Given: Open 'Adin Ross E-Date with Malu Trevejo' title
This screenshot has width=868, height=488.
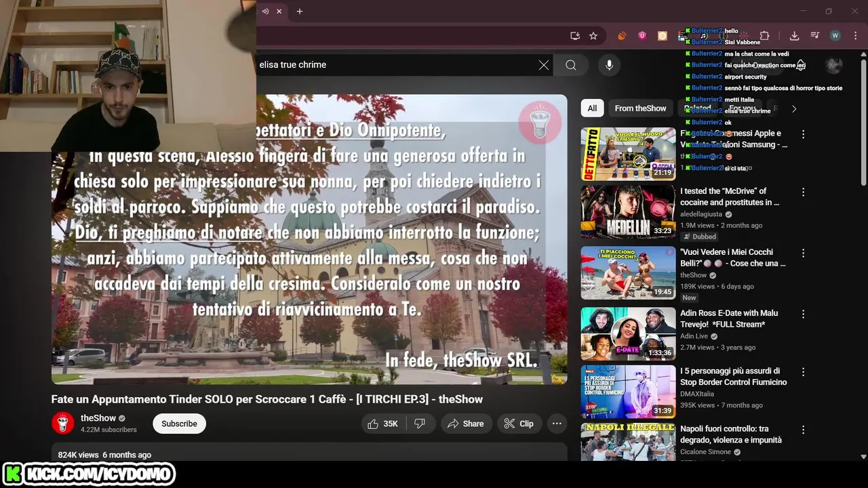Looking at the screenshot, I should point(729,319).
